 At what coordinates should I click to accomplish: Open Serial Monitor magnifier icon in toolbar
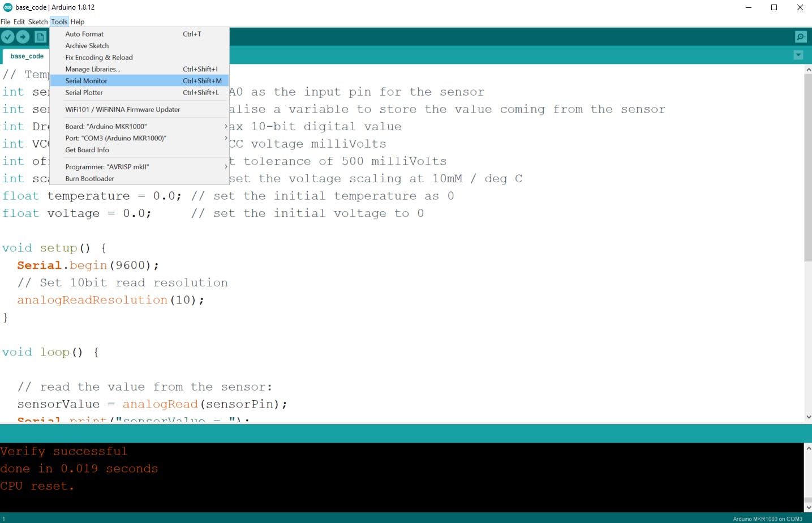click(801, 37)
